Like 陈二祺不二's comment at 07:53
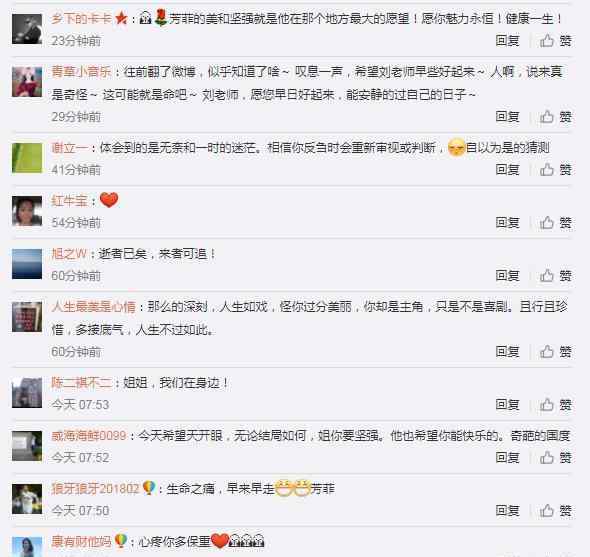The width and height of the screenshot is (590, 557). 556,405
